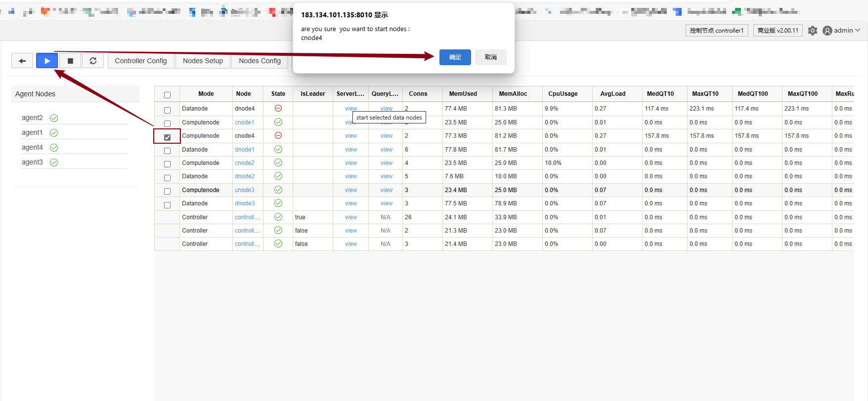This screenshot has width=868, height=401.
Task: Uncheck the cnode4 Computenode checkbox
Action: coord(167,137)
